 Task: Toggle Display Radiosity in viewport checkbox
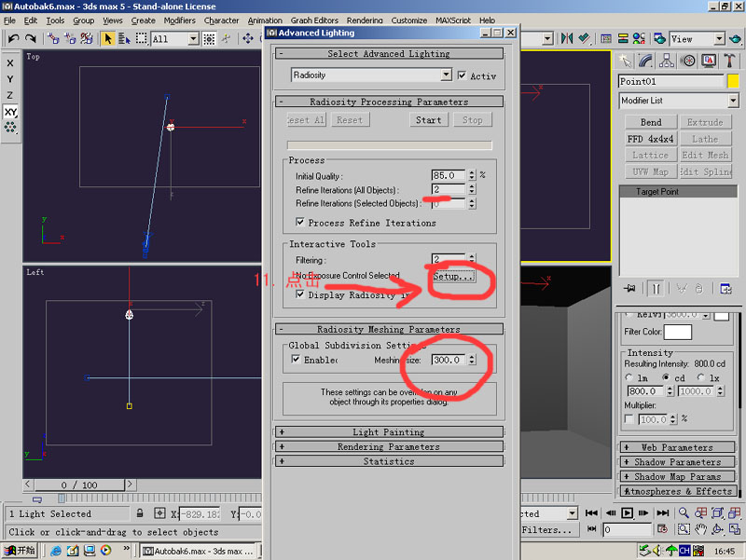[x=300, y=294]
